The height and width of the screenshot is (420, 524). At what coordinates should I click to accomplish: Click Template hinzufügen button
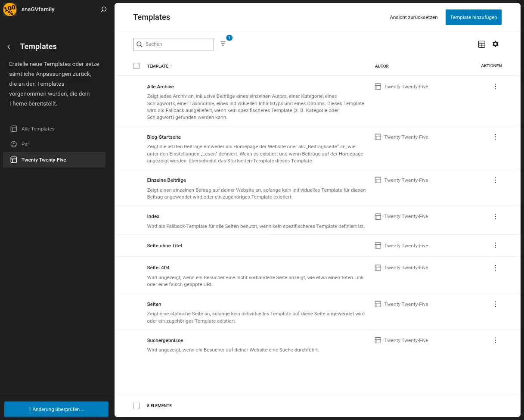pos(474,17)
